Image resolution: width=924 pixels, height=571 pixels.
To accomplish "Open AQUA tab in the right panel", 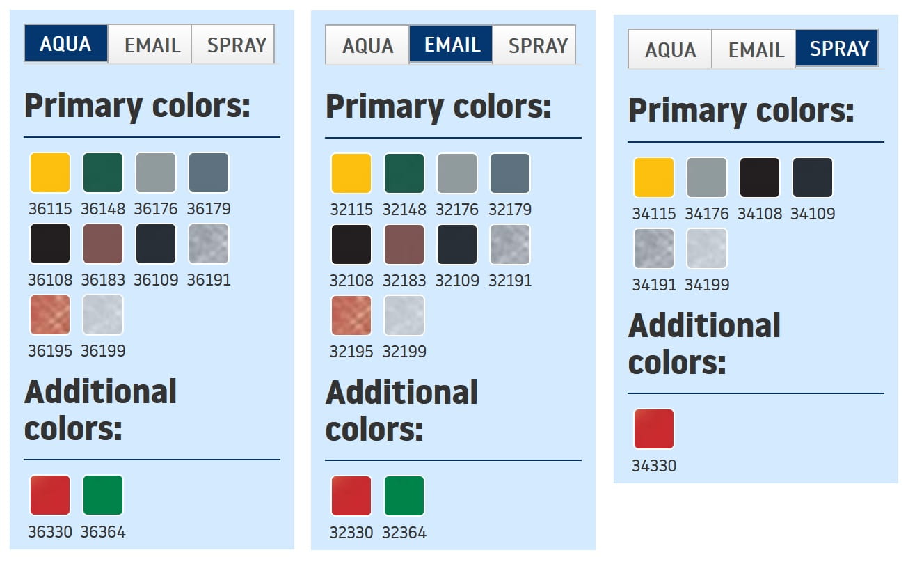I will coord(670,49).
